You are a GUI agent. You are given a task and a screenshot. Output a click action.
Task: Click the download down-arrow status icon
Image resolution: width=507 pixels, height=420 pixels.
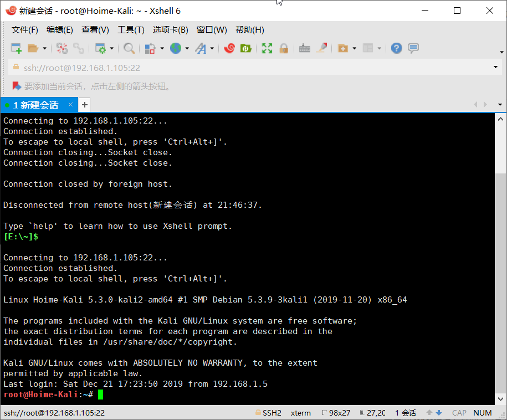439,413
